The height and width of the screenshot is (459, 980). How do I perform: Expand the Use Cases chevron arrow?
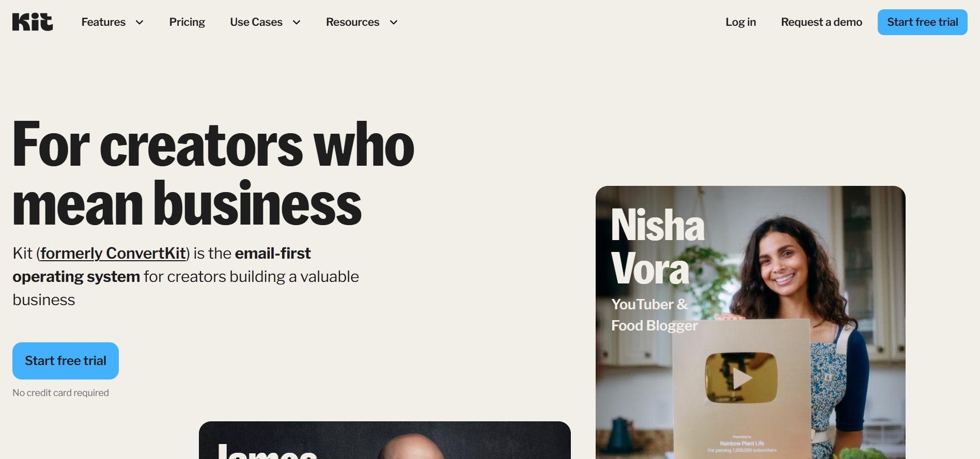(x=297, y=22)
